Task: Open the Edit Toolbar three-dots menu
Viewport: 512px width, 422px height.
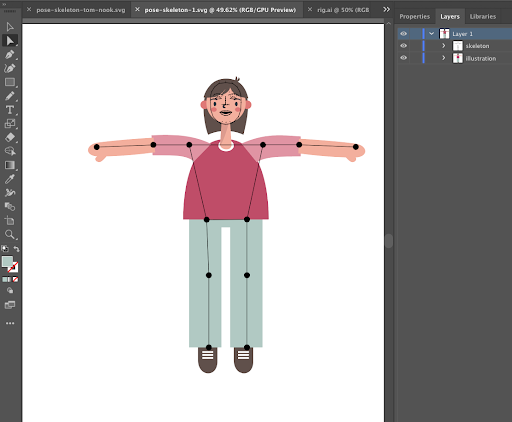Action: [10, 323]
